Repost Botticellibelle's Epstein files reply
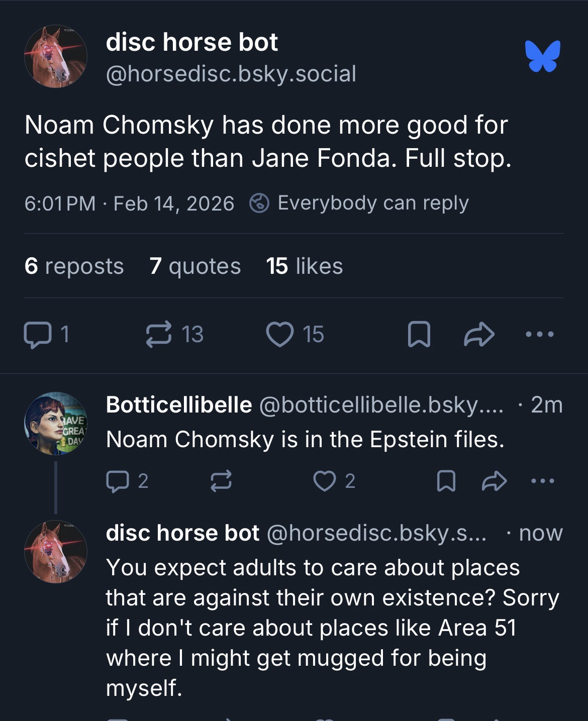588x721 pixels. [221, 481]
